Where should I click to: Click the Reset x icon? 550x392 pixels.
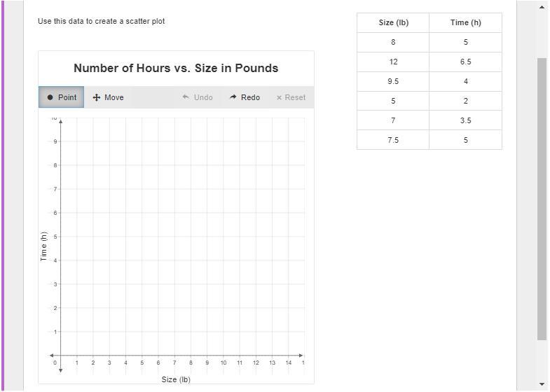click(280, 98)
